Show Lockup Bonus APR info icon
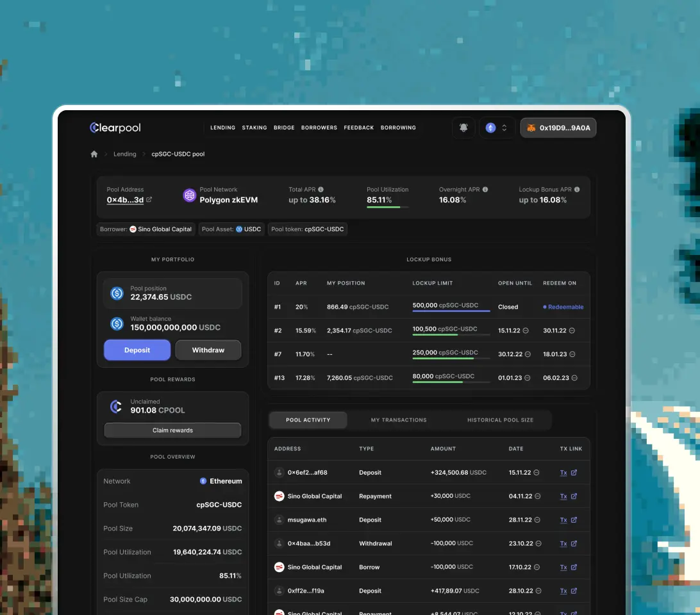The height and width of the screenshot is (615, 700). coord(577,189)
